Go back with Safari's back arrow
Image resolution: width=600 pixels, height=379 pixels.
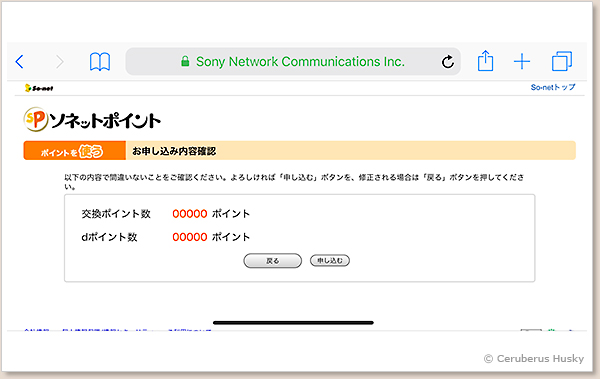[x=20, y=61]
